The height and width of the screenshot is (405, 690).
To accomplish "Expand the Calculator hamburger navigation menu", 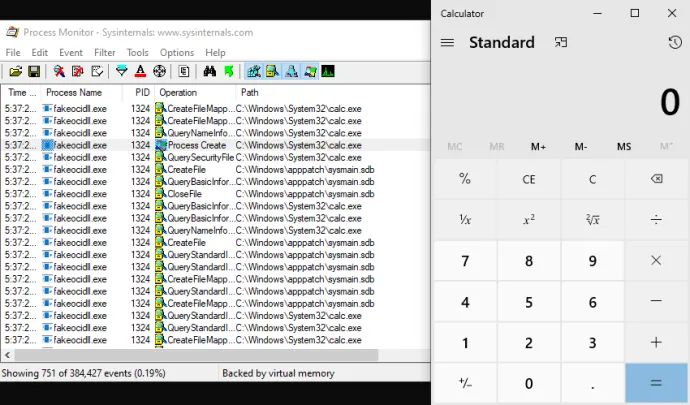I will coord(447,43).
